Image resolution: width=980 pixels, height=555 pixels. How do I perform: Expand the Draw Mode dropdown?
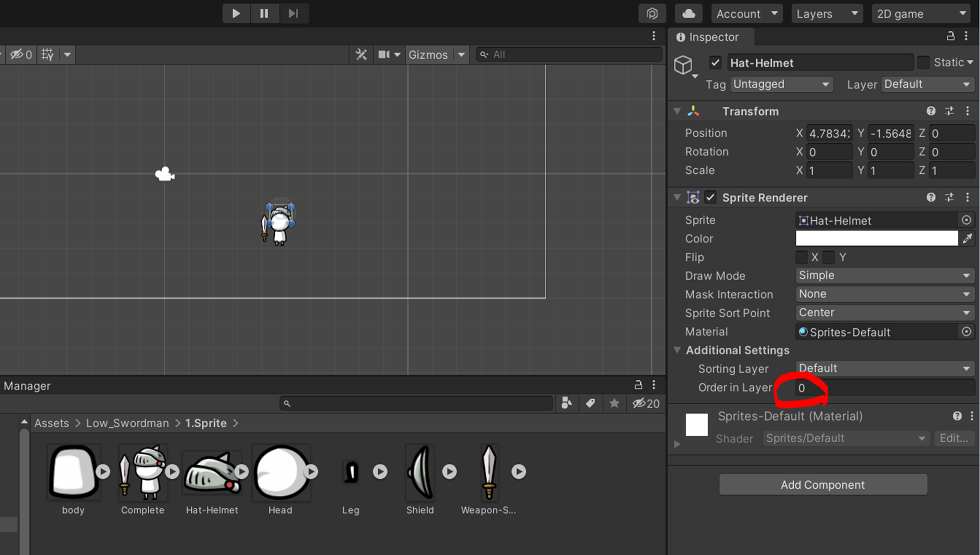coord(884,275)
